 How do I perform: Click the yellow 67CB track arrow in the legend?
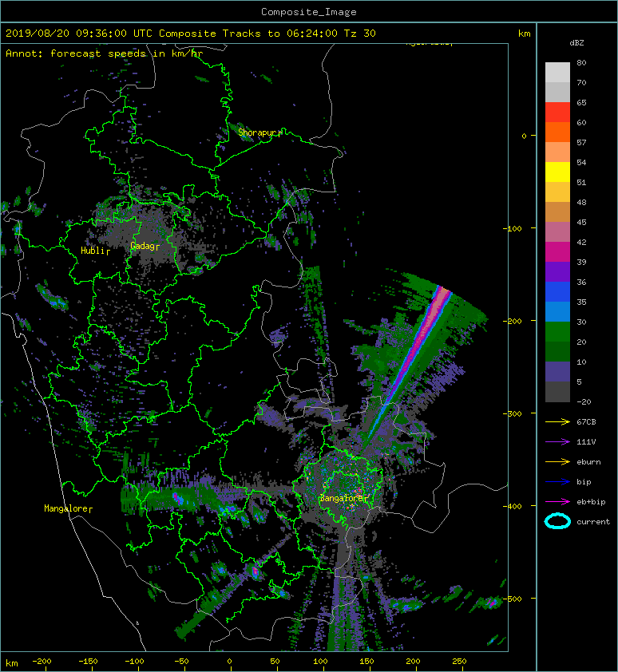(557, 422)
